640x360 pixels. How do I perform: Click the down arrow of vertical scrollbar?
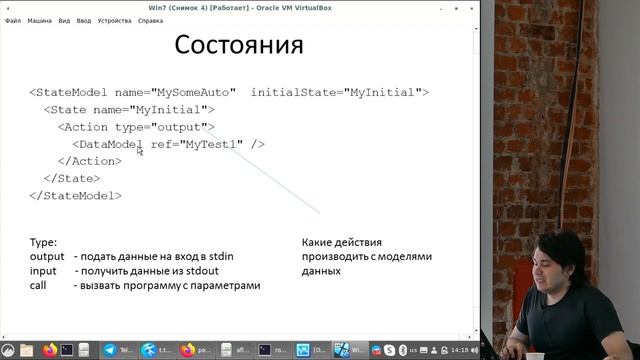tap(476, 331)
